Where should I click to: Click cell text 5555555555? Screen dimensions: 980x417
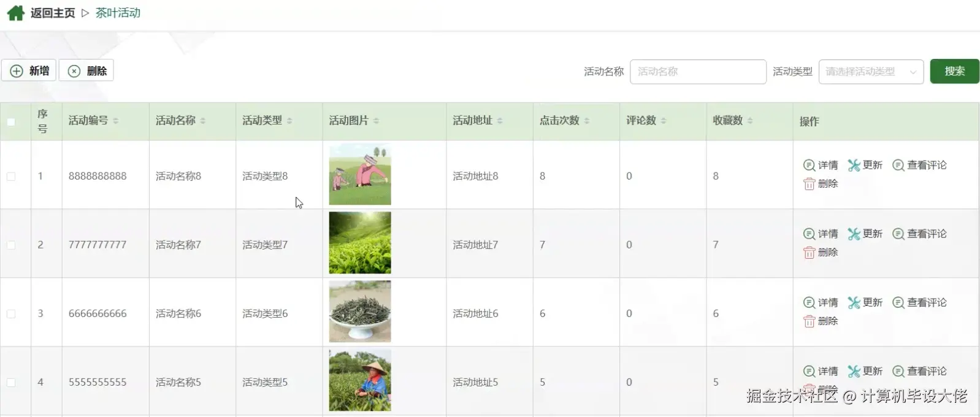click(98, 382)
